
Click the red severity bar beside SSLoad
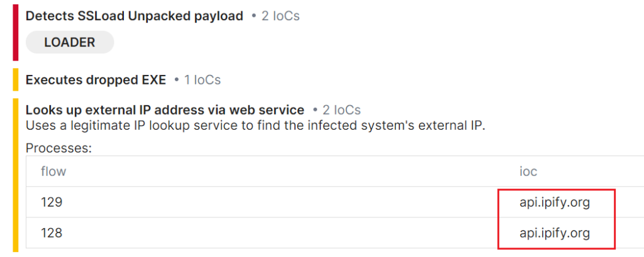click(16, 33)
